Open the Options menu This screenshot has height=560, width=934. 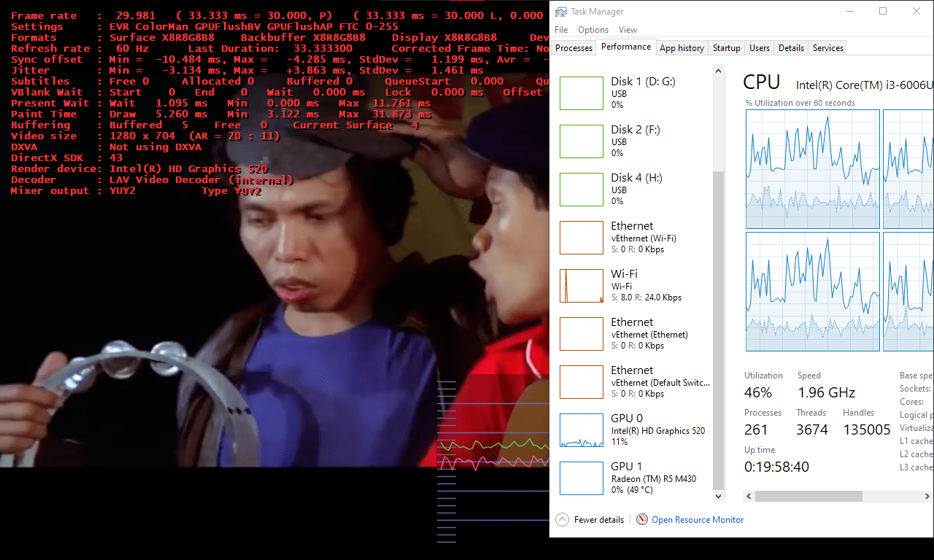[x=593, y=29]
